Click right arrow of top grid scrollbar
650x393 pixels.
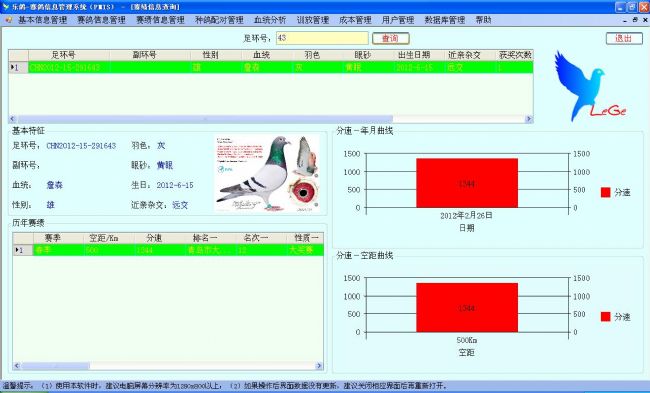529,119
